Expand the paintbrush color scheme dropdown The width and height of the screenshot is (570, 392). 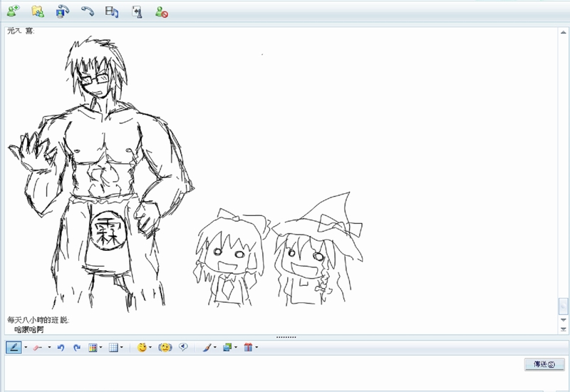tap(215, 348)
